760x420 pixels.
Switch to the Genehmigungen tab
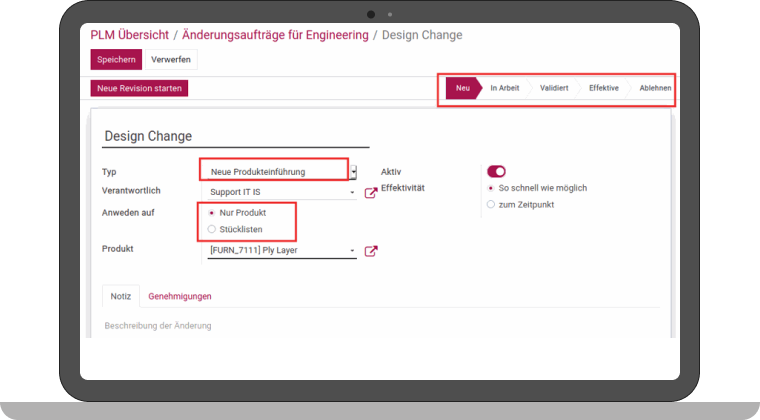coord(180,296)
